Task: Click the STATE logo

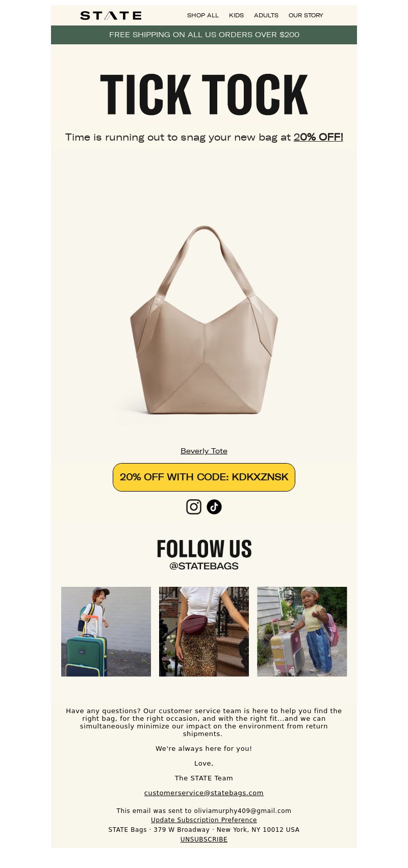Action: [x=111, y=15]
